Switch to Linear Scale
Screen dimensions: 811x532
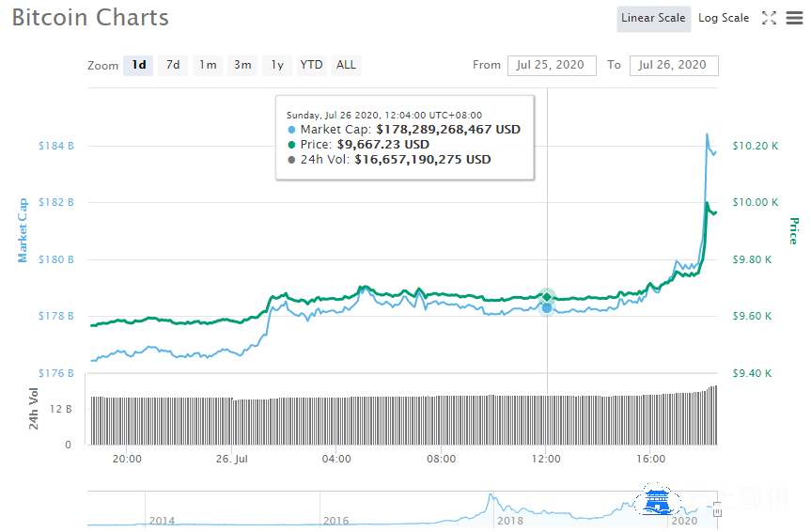tap(653, 19)
